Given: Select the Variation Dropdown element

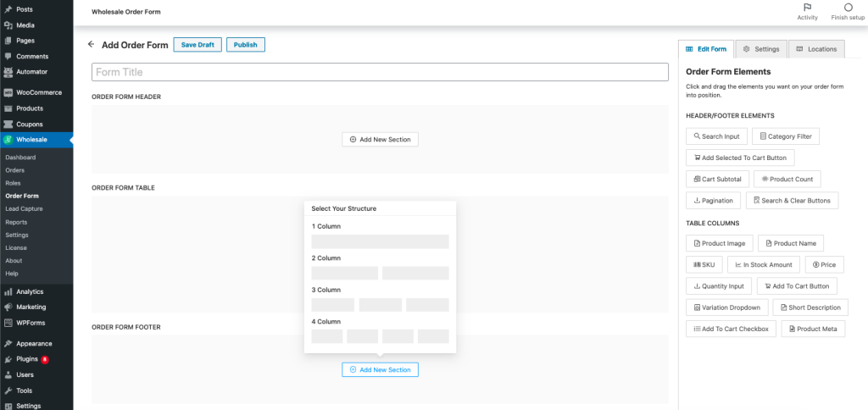Looking at the screenshot, I should [x=726, y=307].
